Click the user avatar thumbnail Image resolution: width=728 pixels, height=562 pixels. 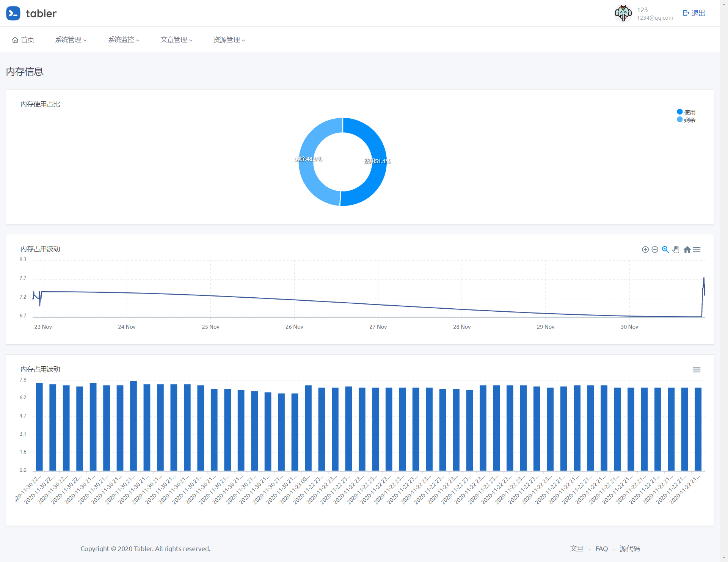tap(623, 13)
